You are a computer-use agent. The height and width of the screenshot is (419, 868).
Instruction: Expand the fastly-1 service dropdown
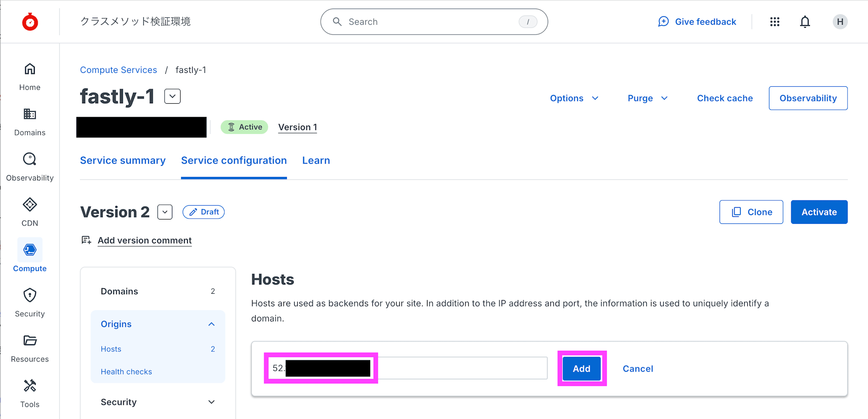pyautogui.click(x=172, y=96)
